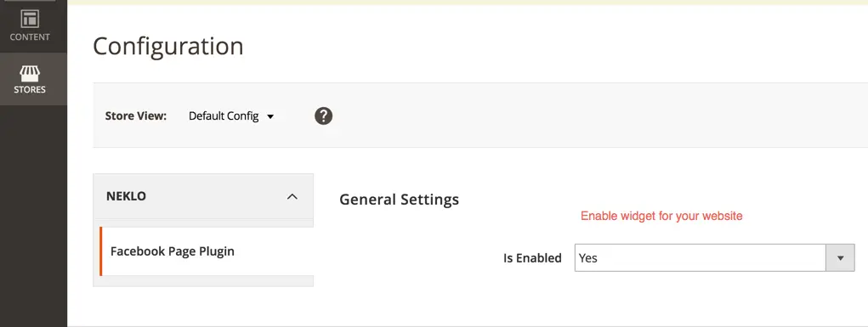Open the help question mark icon
868x327 pixels.
[x=324, y=116]
